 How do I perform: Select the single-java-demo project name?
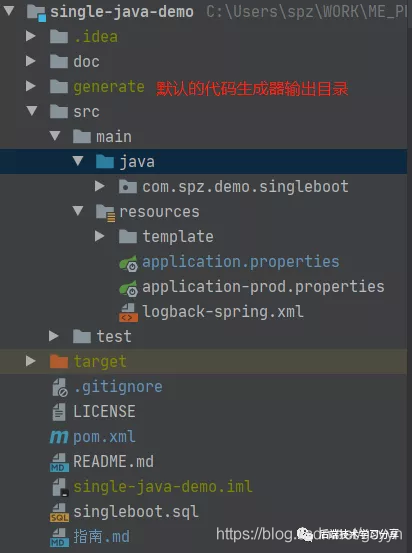(x=122, y=12)
